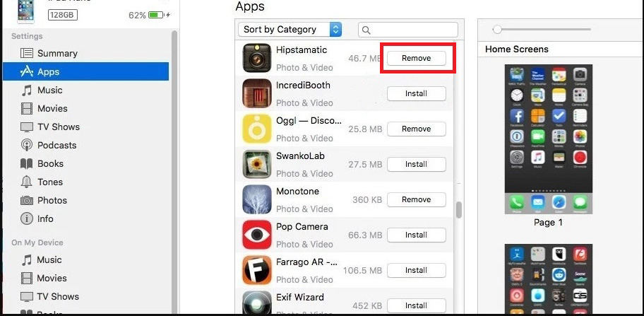This screenshot has height=316, width=644.
Task: Click the Podcasts icon in Settings sidebar
Action: (x=27, y=145)
